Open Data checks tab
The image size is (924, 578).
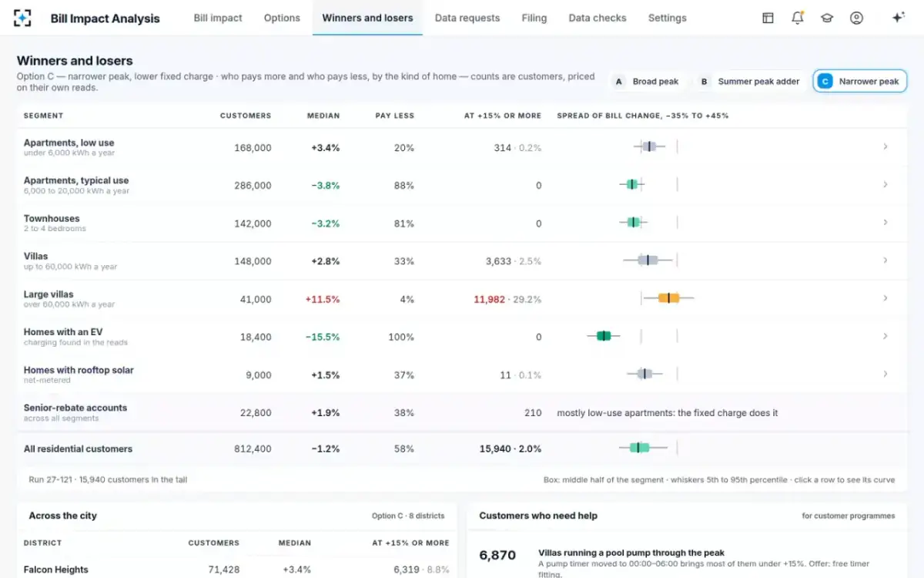point(598,18)
